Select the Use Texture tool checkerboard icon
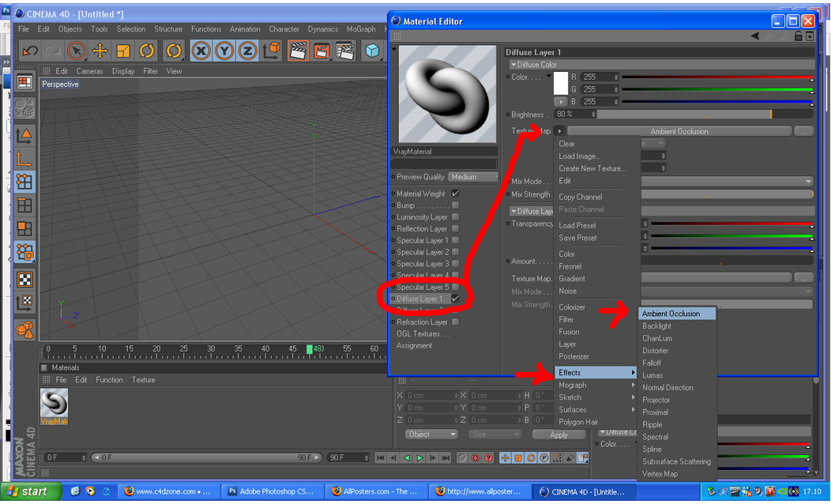 24,280
